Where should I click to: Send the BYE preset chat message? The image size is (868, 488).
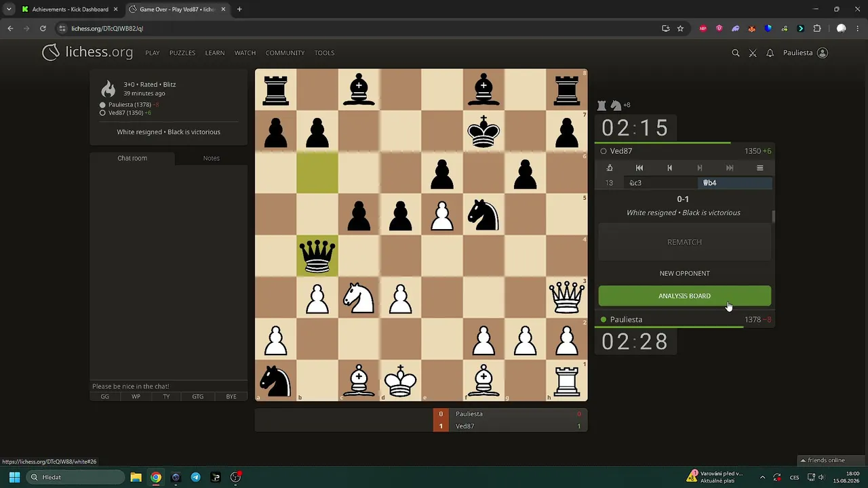click(x=231, y=396)
